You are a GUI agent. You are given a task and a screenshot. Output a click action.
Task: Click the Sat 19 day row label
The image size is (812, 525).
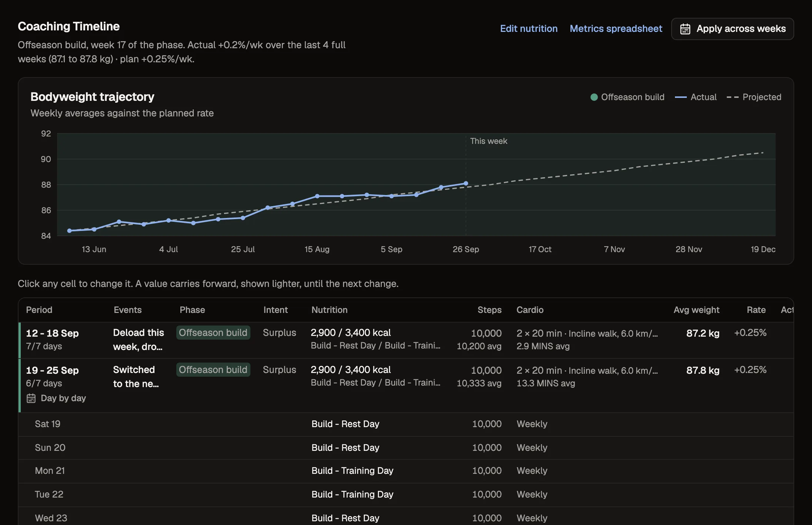coord(47,424)
